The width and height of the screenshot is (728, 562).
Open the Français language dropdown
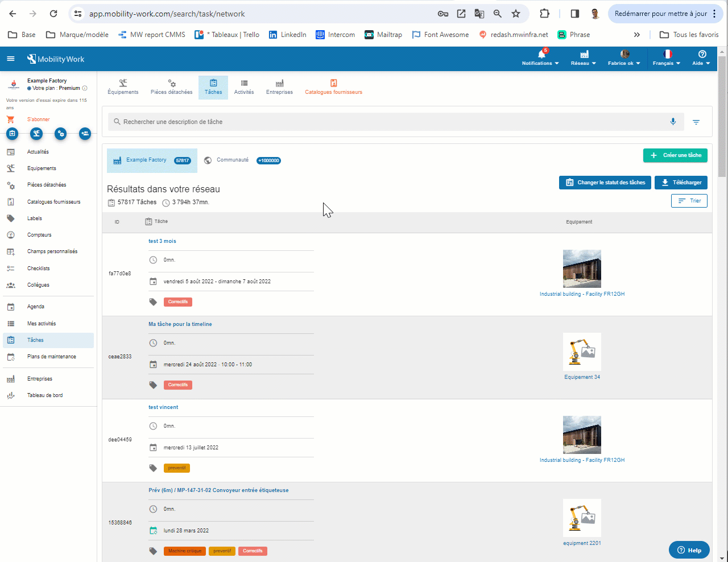(x=667, y=58)
